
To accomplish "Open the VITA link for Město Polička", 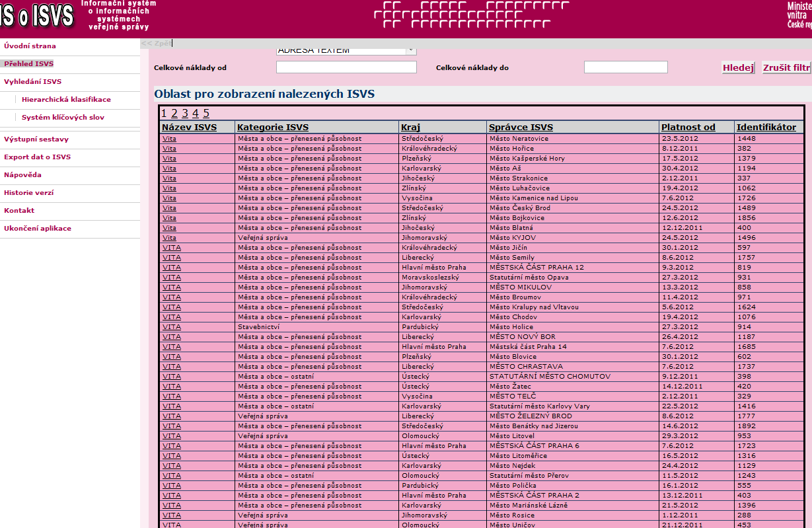I will coord(172,486).
